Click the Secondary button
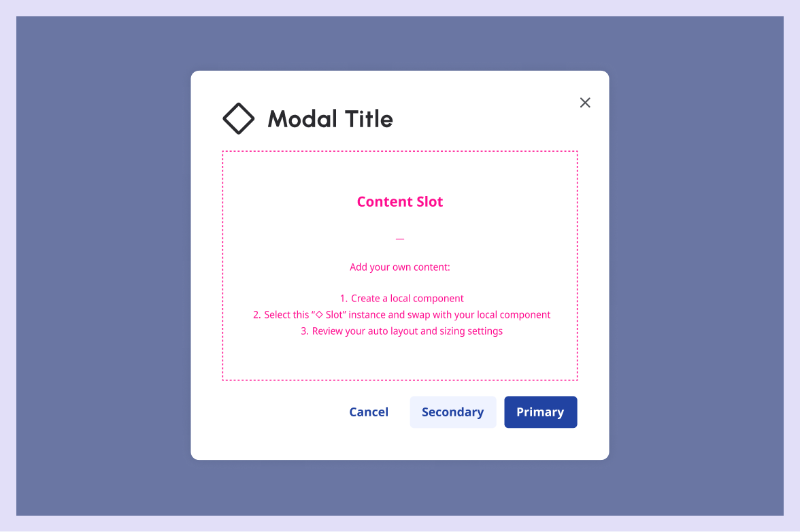 click(453, 412)
